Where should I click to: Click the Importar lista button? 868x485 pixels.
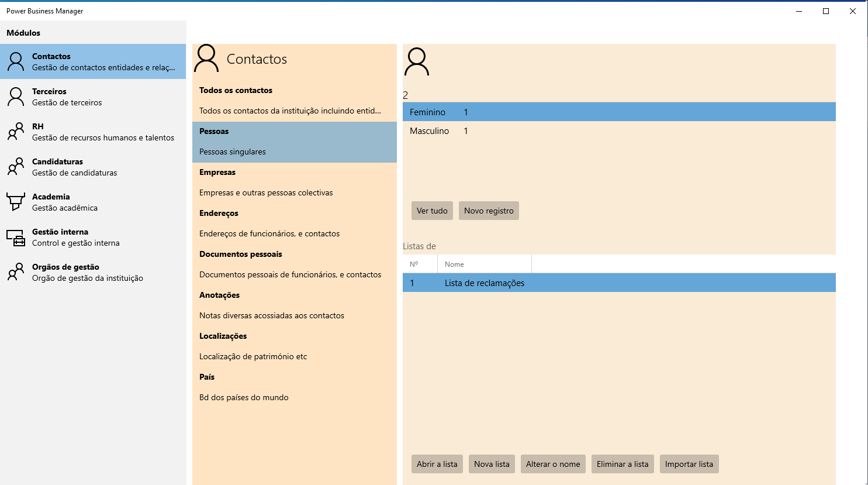click(689, 464)
